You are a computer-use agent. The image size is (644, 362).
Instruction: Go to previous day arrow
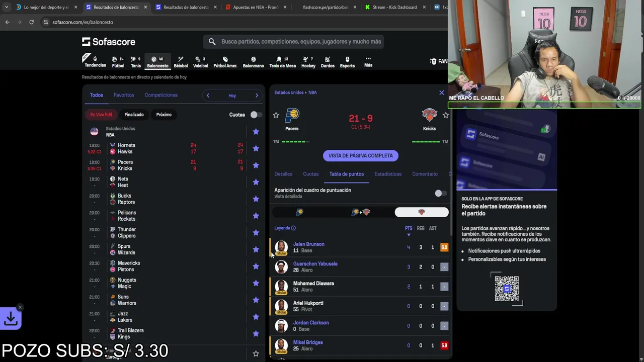click(x=208, y=96)
